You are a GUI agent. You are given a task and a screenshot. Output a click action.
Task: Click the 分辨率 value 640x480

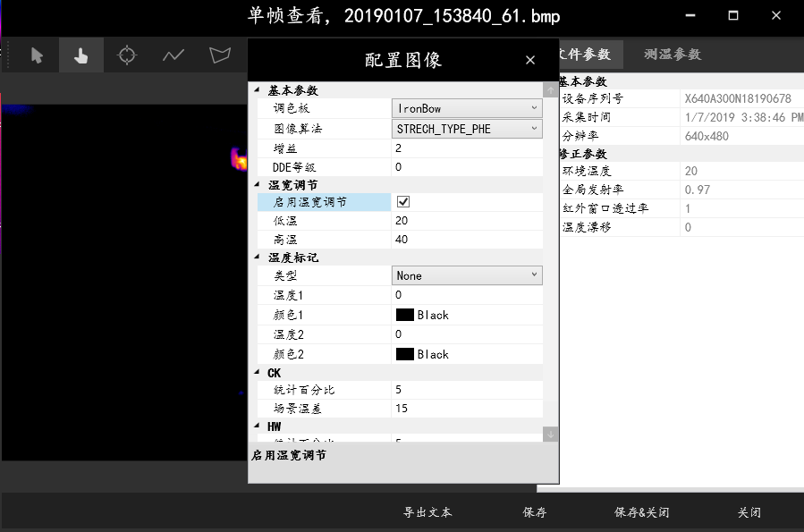click(x=707, y=136)
